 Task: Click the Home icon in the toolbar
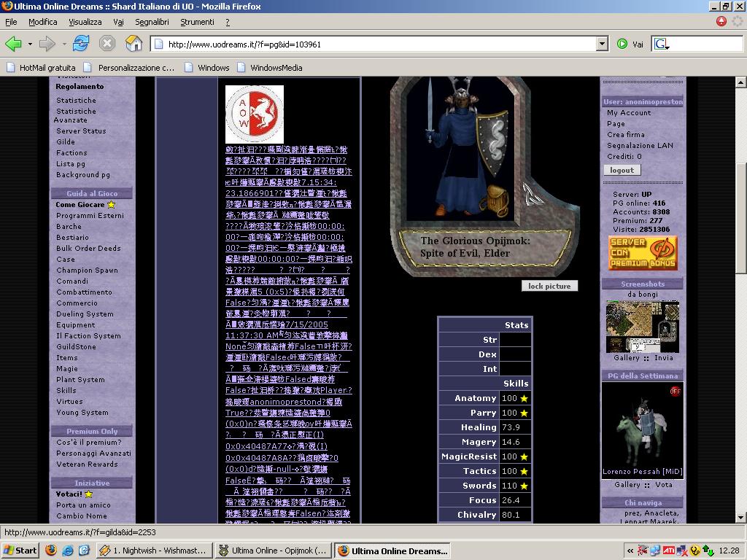coord(133,44)
